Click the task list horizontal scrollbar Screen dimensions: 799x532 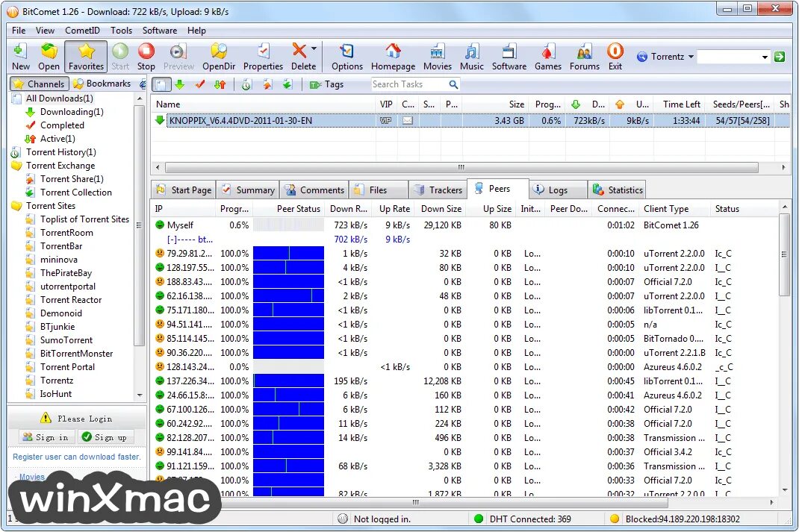(x=461, y=167)
